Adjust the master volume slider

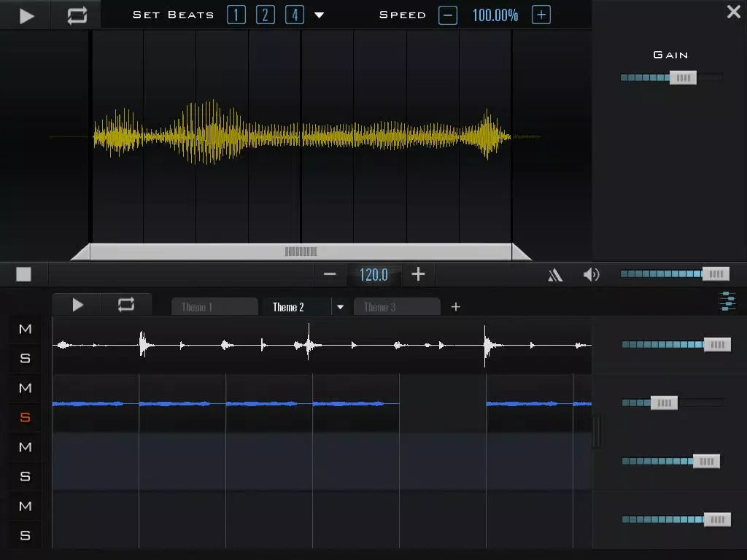716,274
